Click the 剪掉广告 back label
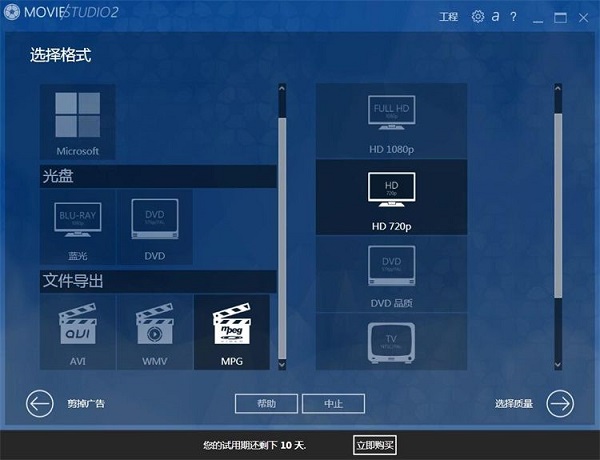600x460 pixels. click(x=86, y=404)
